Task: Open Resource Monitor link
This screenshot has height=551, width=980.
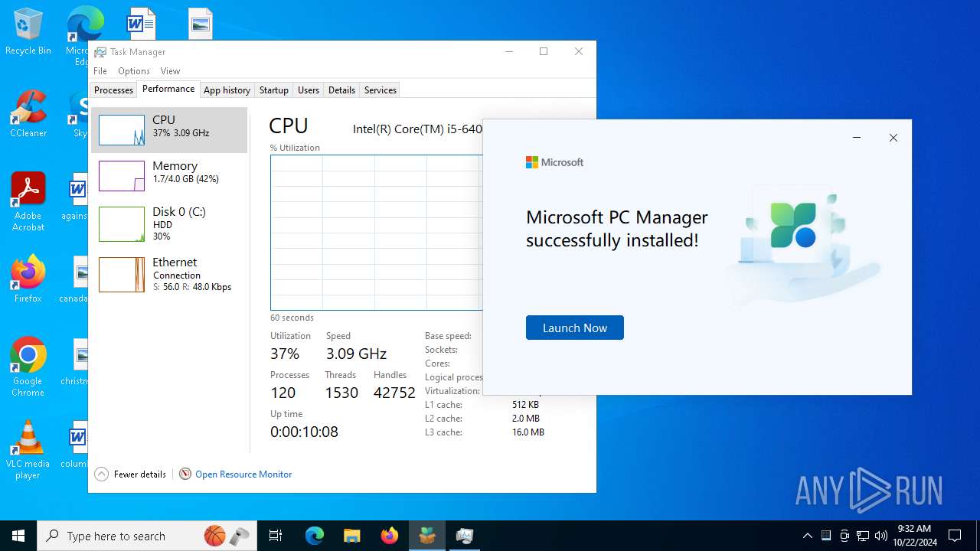Action: tap(243, 474)
